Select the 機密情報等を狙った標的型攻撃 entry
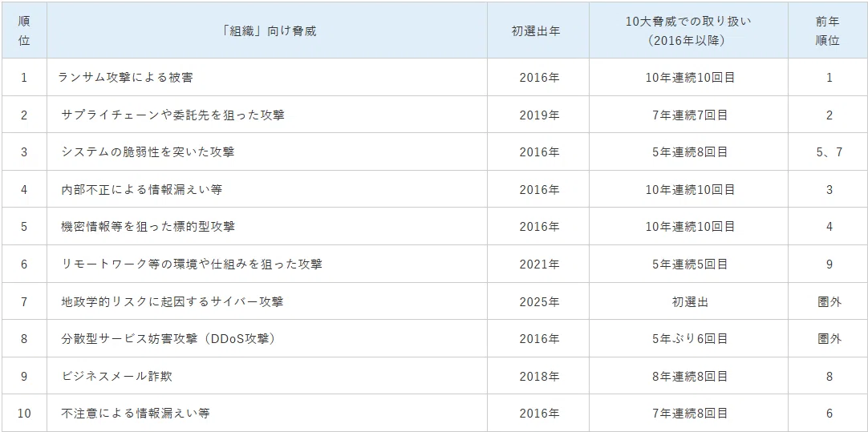868x432 pixels. point(148,227)
